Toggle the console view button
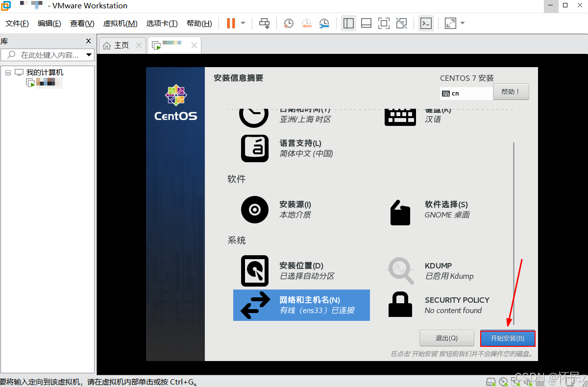Viewport: 588px width, 387px height. tap(426, 23)
